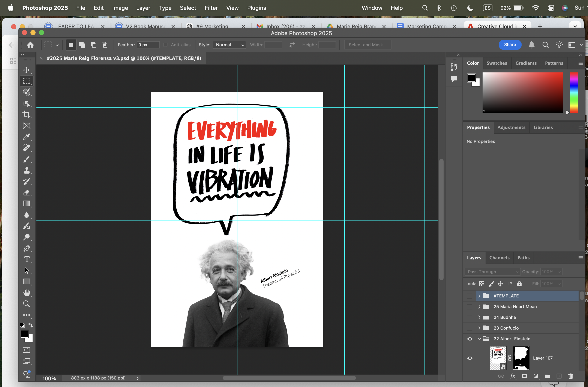Select the Eyedropper tool

click(x=26, y=137)
